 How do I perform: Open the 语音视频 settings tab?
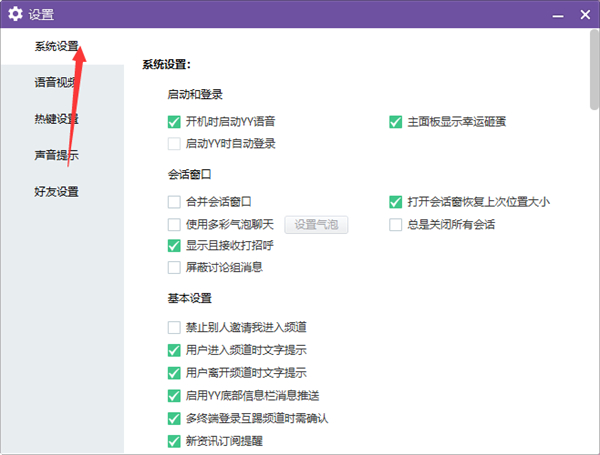point(56,83)
